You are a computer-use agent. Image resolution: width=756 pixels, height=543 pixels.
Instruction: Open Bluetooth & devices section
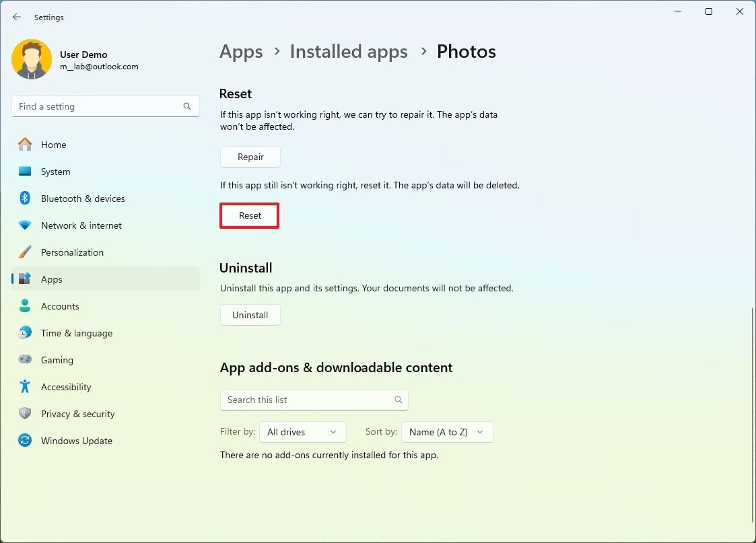pyautogui.click(x=106, y=198)
